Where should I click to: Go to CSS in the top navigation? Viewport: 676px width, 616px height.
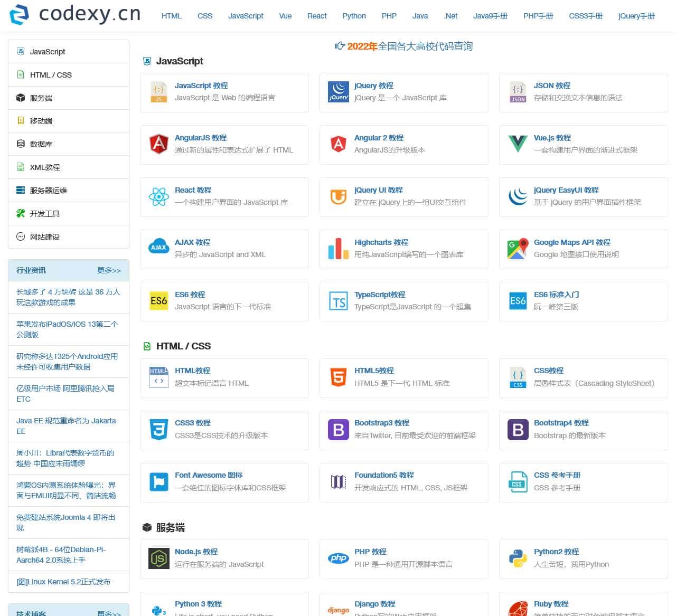pyautogui.click(x=205, y=16)
